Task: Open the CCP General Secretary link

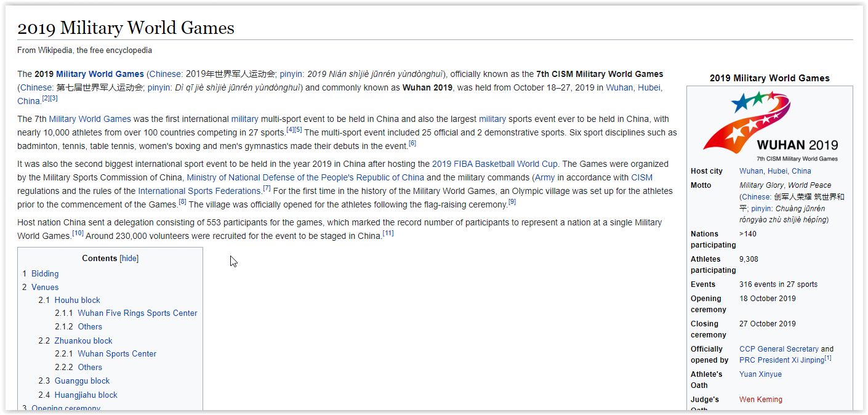Action: 779,349
